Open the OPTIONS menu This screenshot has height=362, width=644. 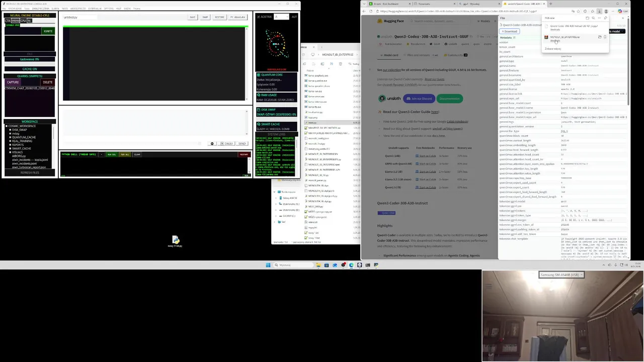109,9
